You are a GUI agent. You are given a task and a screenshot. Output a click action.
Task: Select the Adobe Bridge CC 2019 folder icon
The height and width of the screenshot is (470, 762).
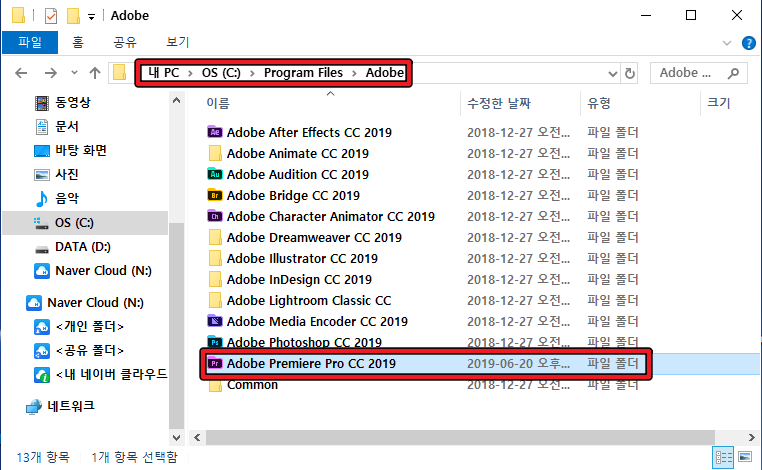215,195
